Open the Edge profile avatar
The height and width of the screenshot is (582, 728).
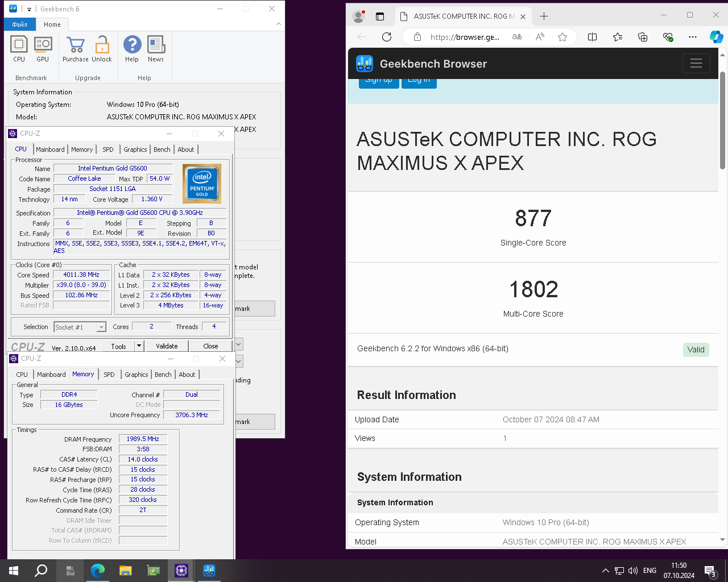[358, 16]
